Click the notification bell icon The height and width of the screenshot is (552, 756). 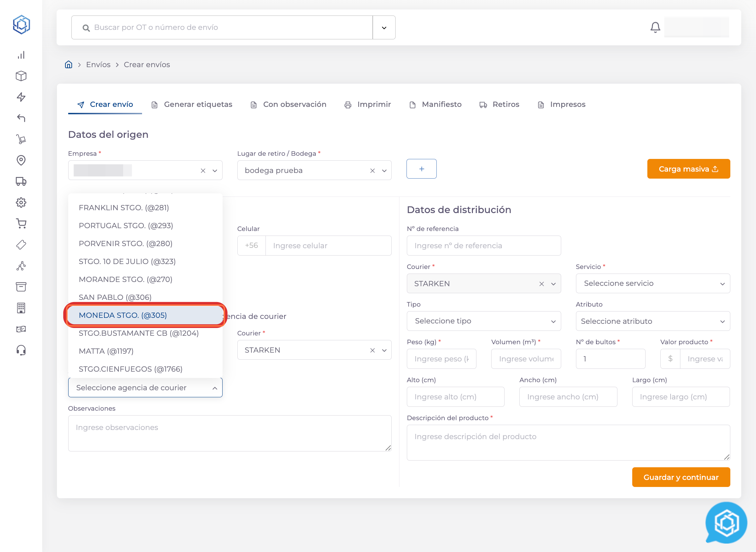pyautogui.click(x=655, y=27)
